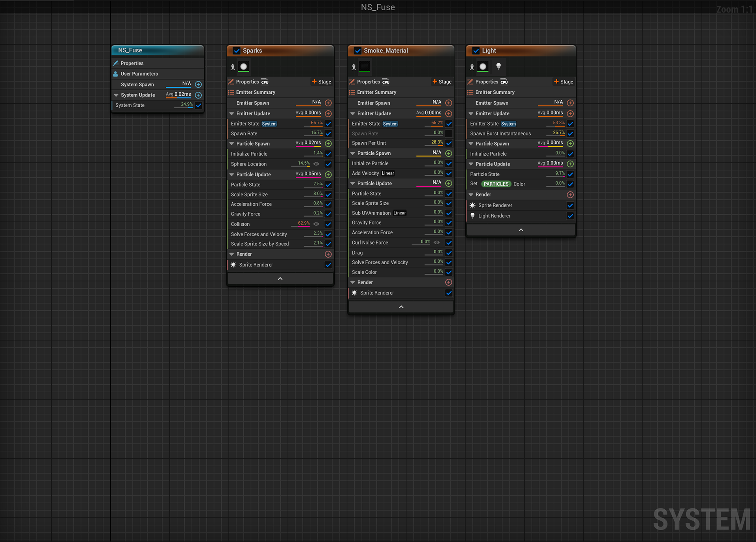This screenshot has height=542, width=756.
Task: Collapse System Update group in NS_Fuse
Action: [116, 95]
